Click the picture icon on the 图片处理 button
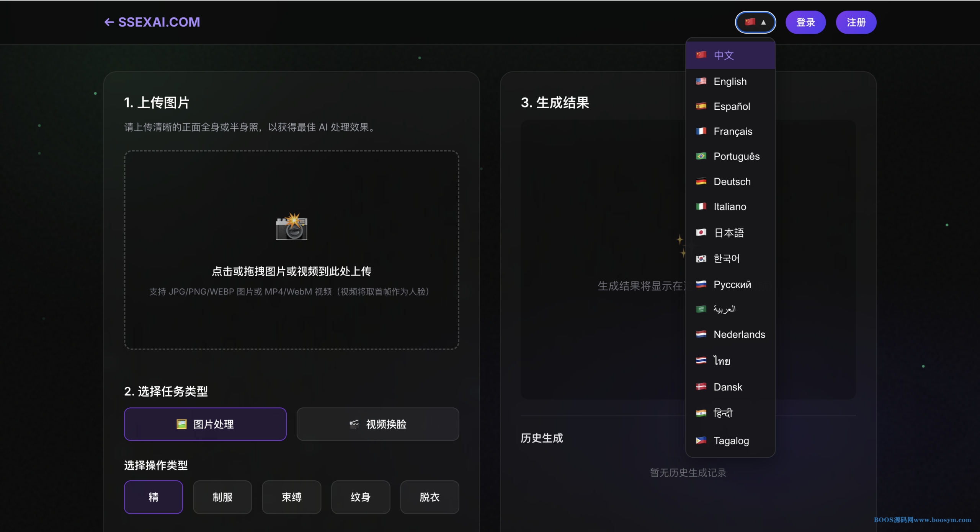This screenshot has height=532, width=980. [181, 424]
